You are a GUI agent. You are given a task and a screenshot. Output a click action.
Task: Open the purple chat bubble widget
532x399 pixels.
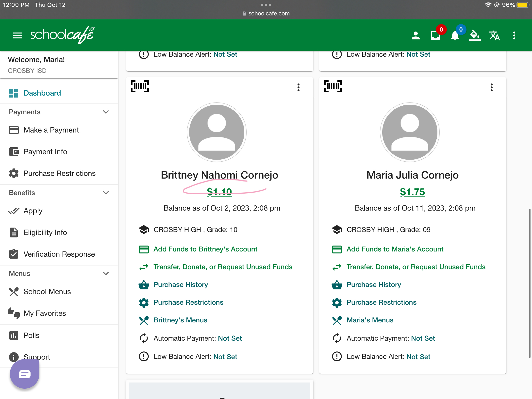point(25,374)
